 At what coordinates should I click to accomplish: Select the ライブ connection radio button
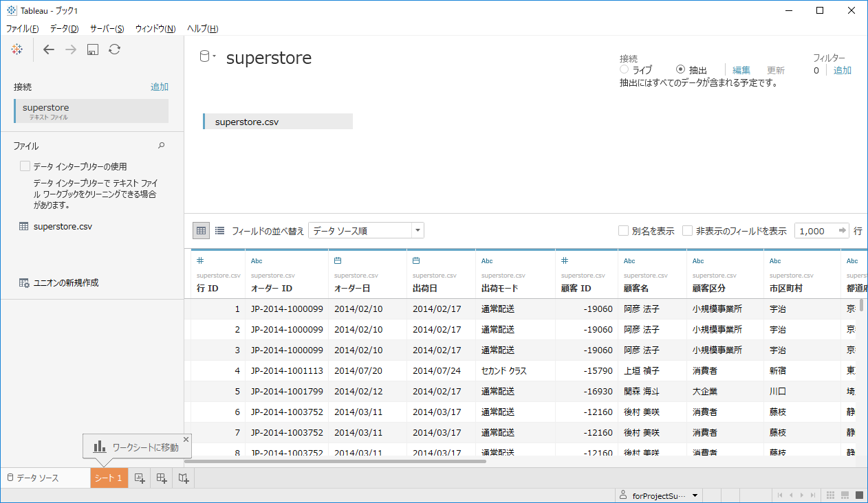pos(624,69)
